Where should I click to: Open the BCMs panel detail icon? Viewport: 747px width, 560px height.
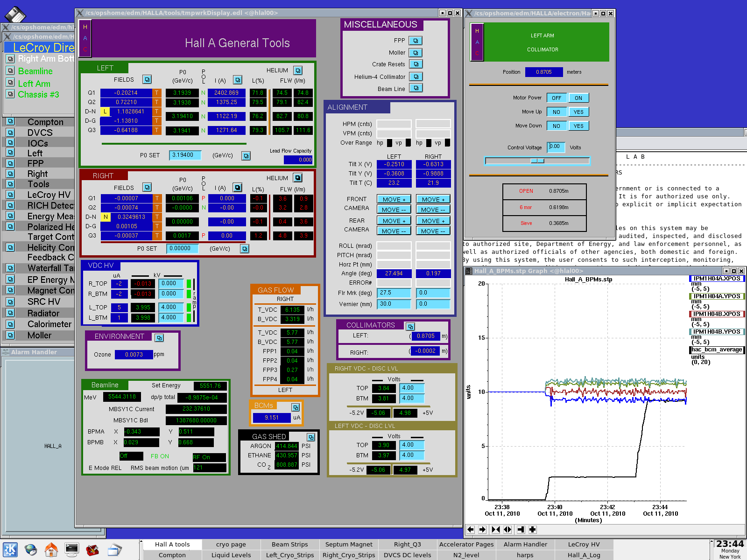[296, 407]
